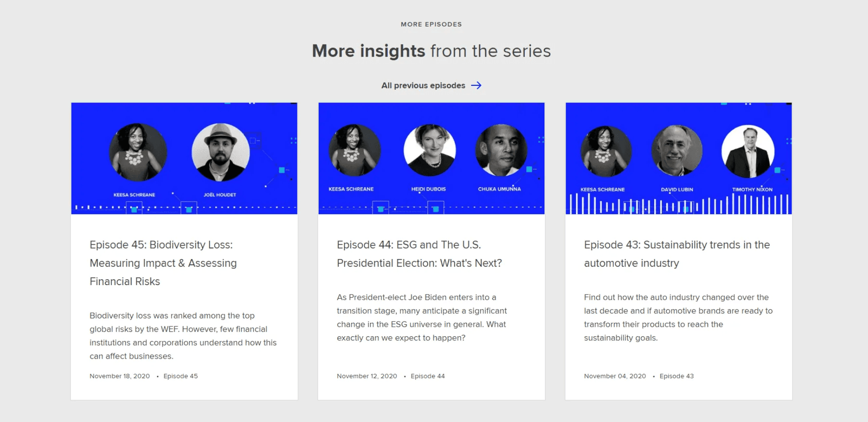868x422 pixels.
Task: Click the More insights from the series heading
Action: 431,51
